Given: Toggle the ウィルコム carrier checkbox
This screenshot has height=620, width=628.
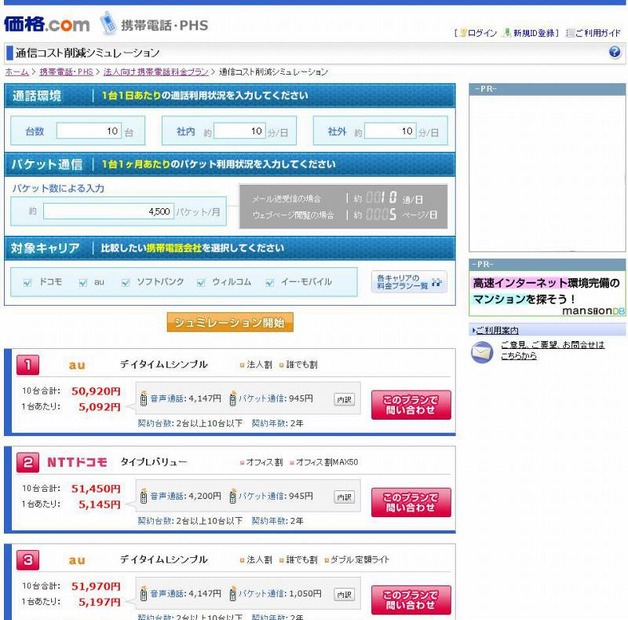Looking at the screenshot, I should (x=201, y=283).
